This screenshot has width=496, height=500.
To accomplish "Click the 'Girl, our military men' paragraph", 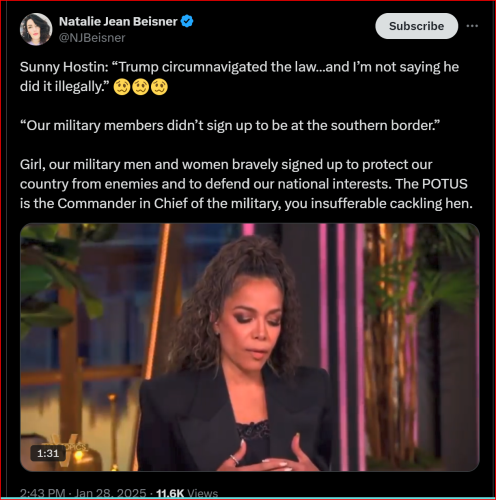I will pyautogui.click(x=246, y=184).
